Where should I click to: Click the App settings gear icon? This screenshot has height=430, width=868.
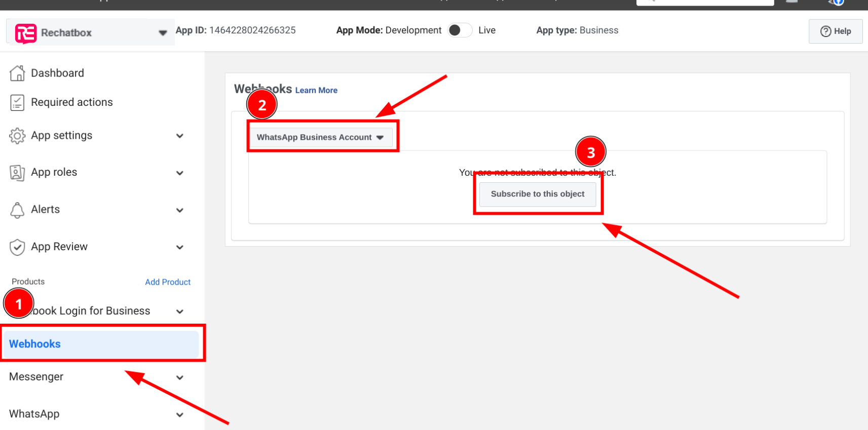point(17,136)
